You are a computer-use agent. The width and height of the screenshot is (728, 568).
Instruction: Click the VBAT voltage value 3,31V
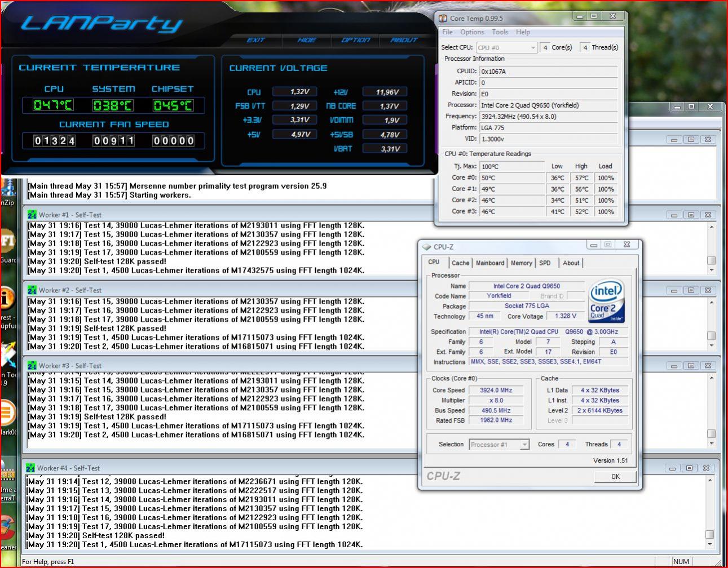point(385,149)
